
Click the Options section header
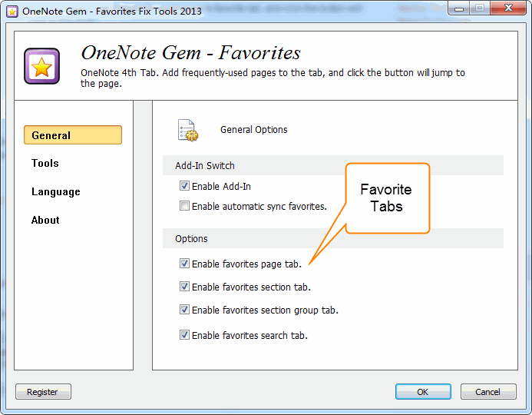coord(333,238)
